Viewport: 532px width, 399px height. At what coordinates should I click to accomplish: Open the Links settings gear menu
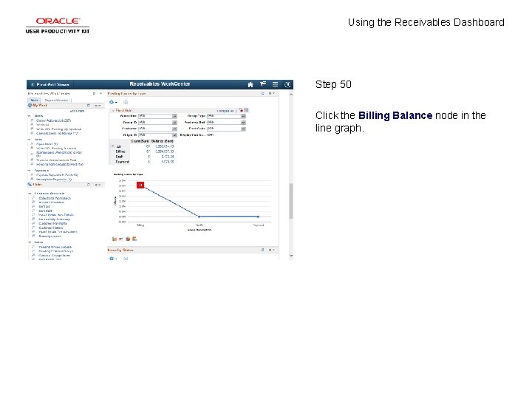pyautogui.click(x=98, y=185)
